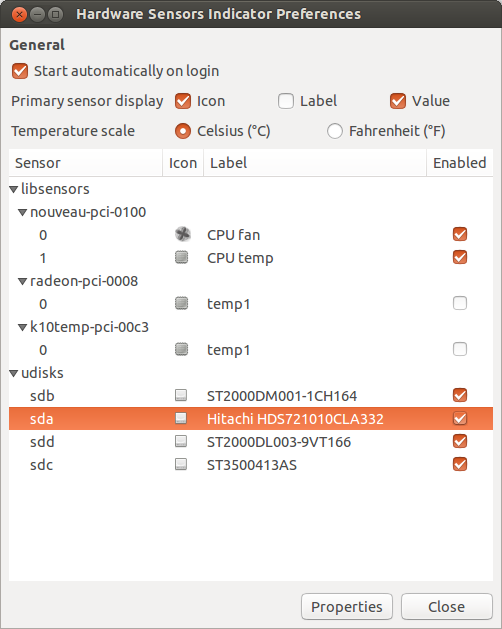Click the chip icon in radeon temp1 row

(181, 303)
